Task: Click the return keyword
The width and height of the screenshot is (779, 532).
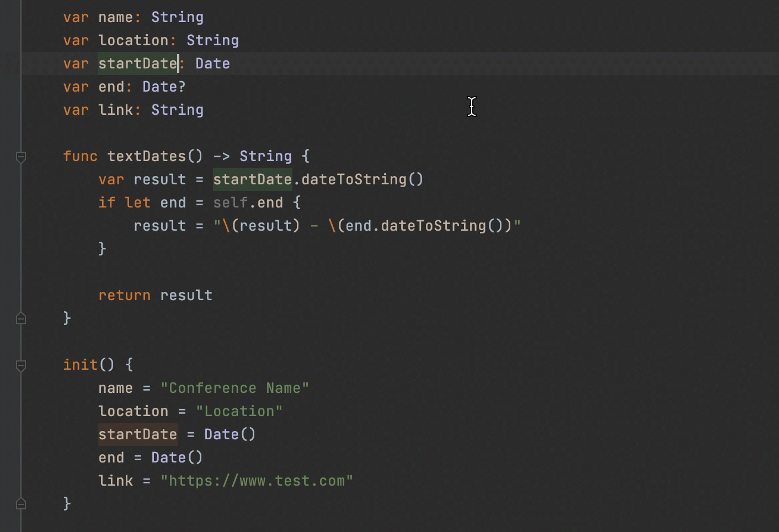Action: [x=124, y=295]
